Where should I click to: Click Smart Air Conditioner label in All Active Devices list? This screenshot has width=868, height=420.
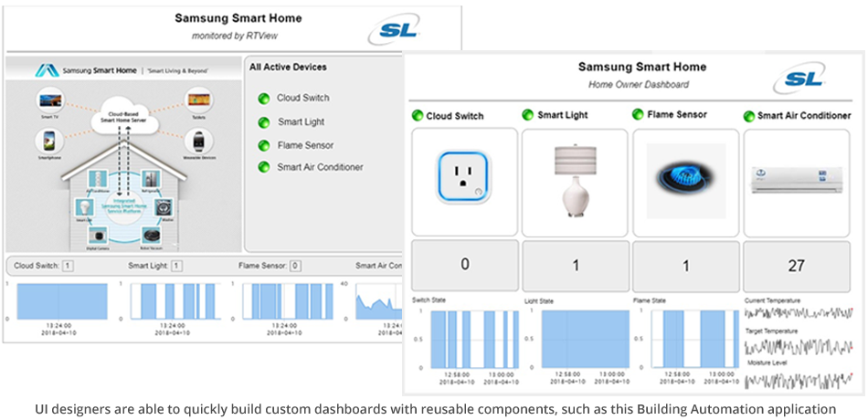(320, 166)
